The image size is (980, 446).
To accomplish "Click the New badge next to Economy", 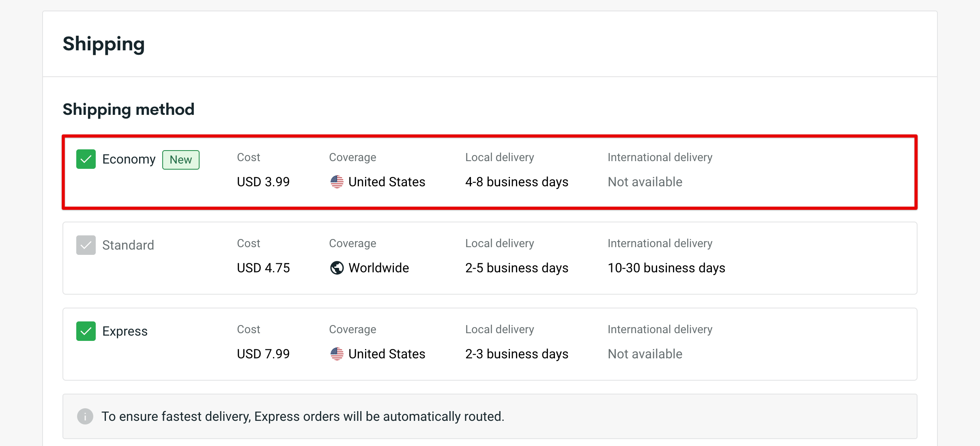I will 181,159.
